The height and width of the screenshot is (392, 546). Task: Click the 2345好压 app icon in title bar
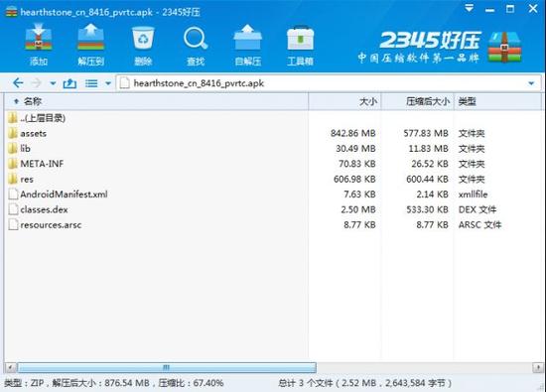pos(11,12)
